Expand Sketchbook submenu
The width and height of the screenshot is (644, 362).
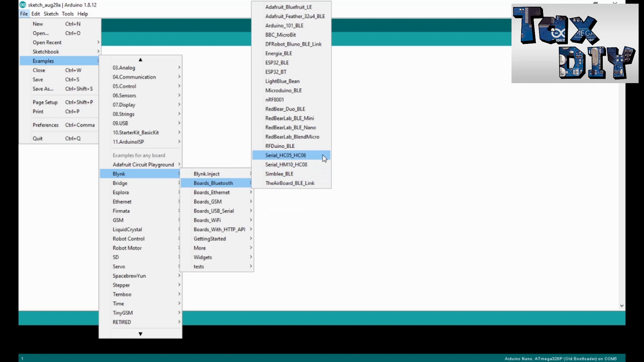coord(60,52)
